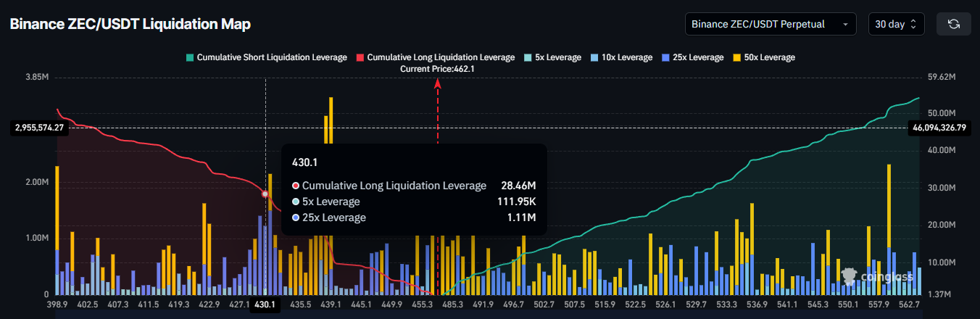Click the 2,955,574.27 left axis value tag

(39, 128)
